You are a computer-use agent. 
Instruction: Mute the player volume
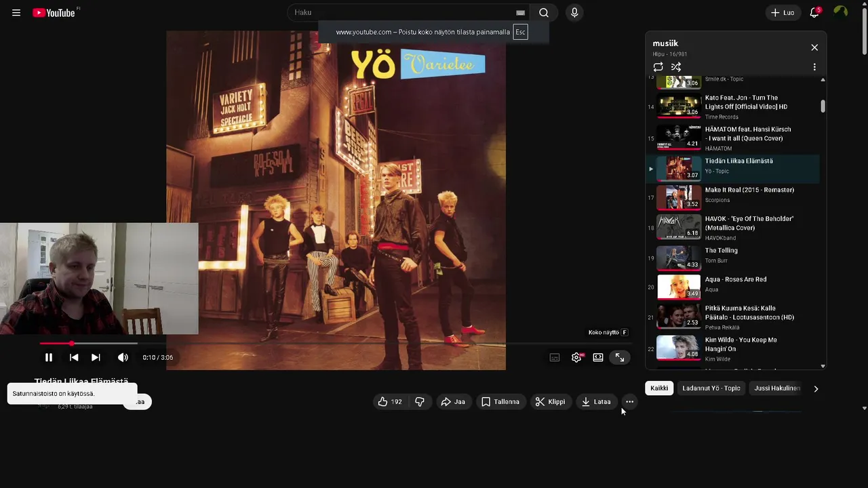(x=123, y=357)
